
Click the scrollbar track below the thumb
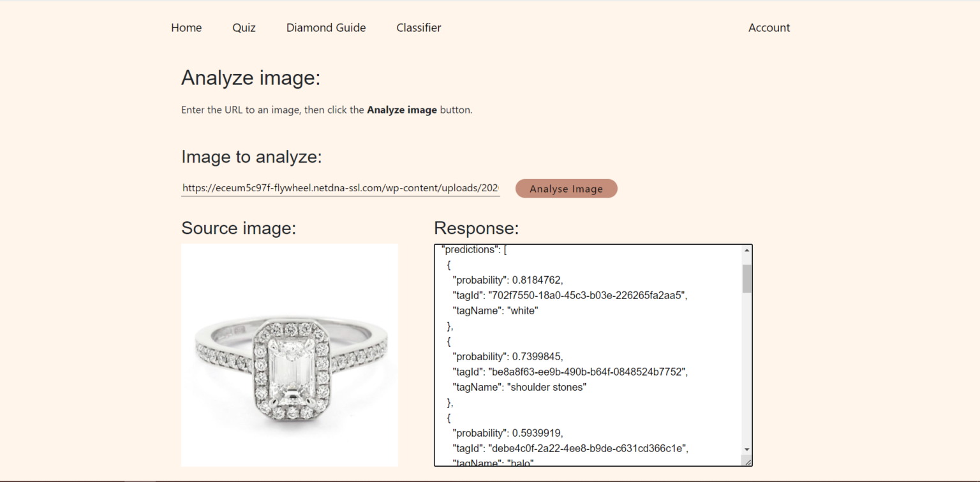point(747,370)
